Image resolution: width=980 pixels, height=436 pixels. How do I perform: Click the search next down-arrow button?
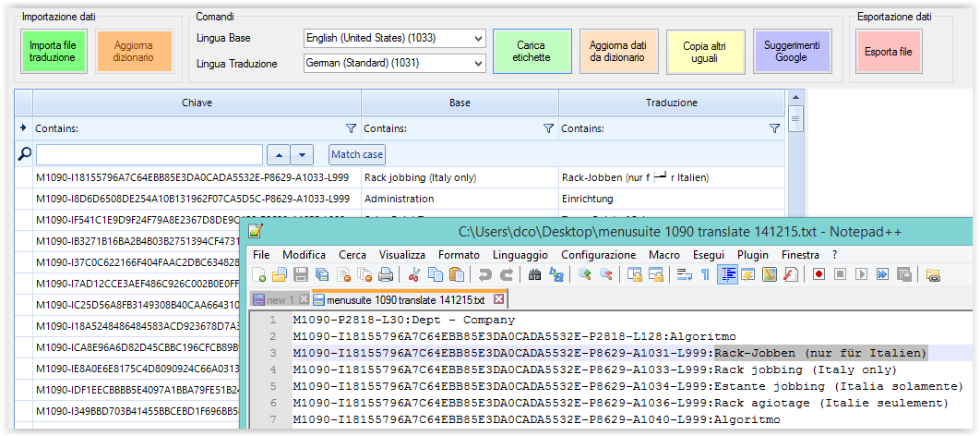[303, 154]
